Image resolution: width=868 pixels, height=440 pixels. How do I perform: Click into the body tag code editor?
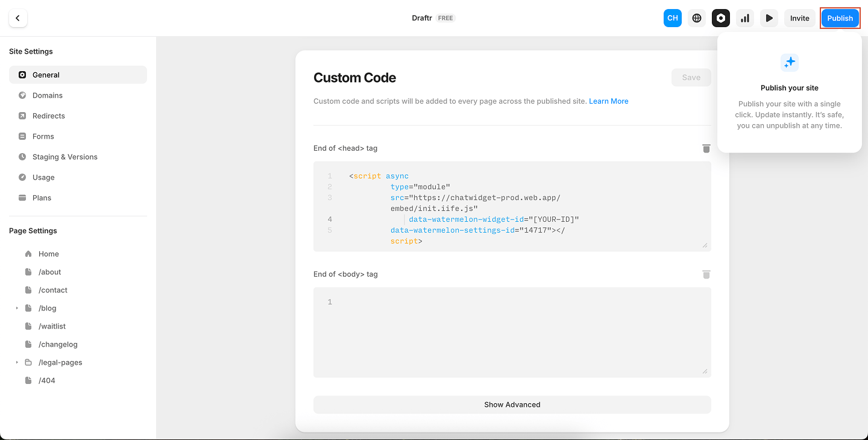(512, 332)
